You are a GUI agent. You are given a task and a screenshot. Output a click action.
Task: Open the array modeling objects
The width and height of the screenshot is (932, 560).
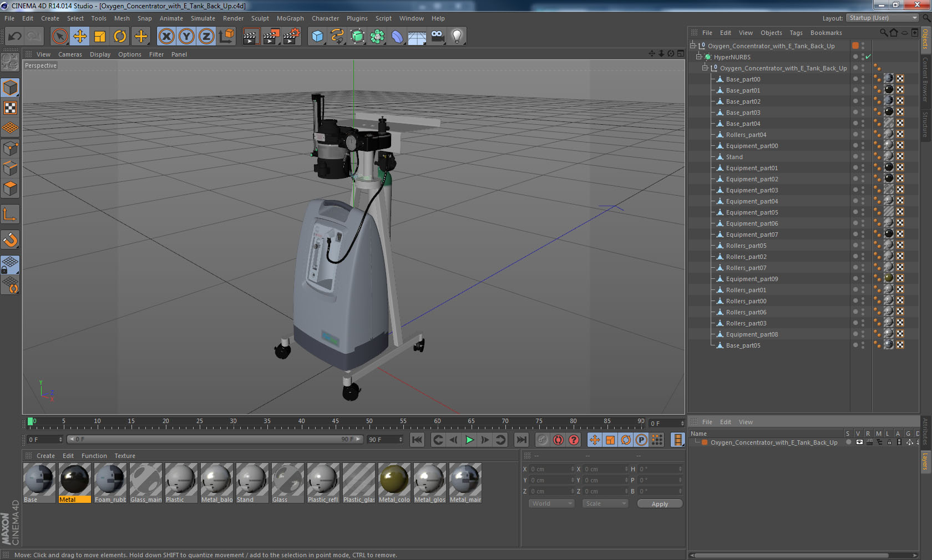coord(377,37)
